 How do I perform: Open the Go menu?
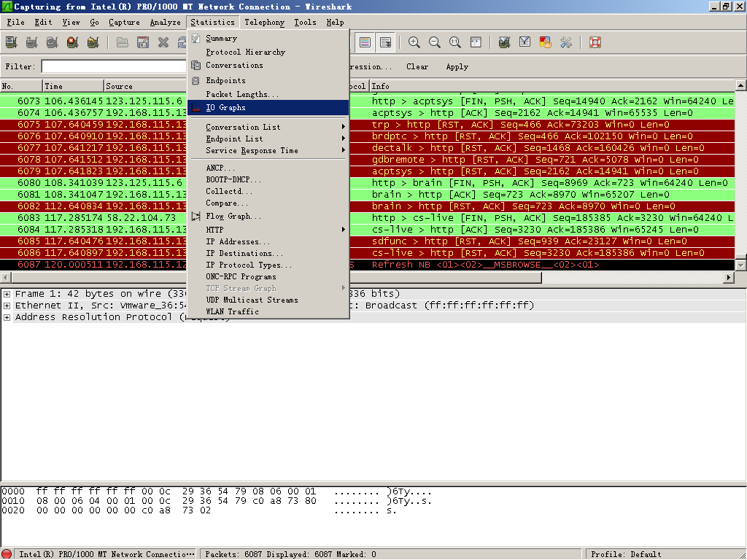tap(94, 23)
